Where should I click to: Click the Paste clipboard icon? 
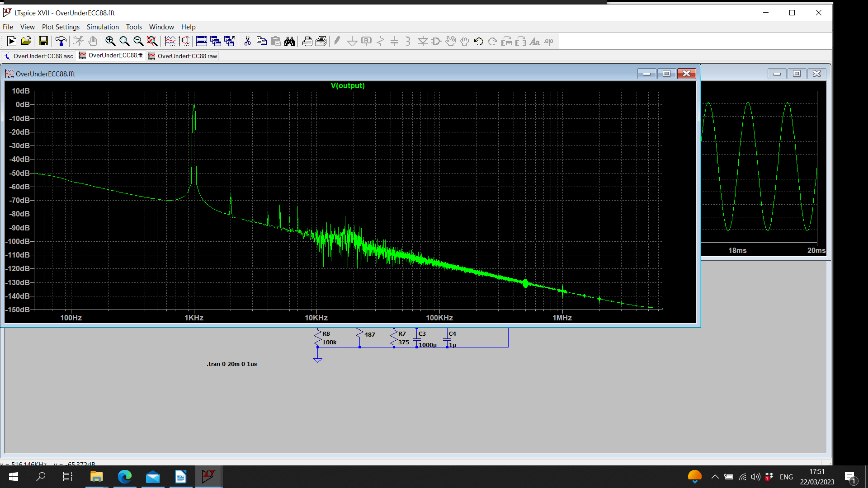[x=275, y=42]
